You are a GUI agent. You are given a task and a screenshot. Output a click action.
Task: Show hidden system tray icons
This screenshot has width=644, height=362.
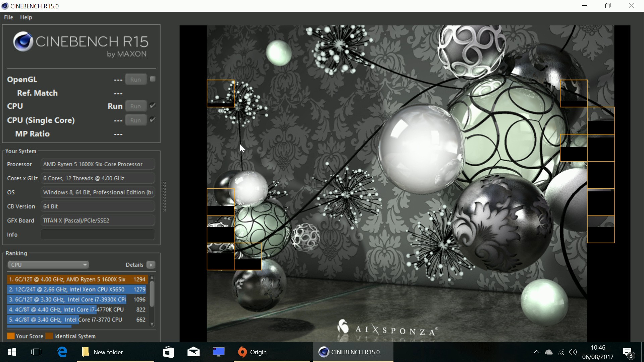coord(536,352)
